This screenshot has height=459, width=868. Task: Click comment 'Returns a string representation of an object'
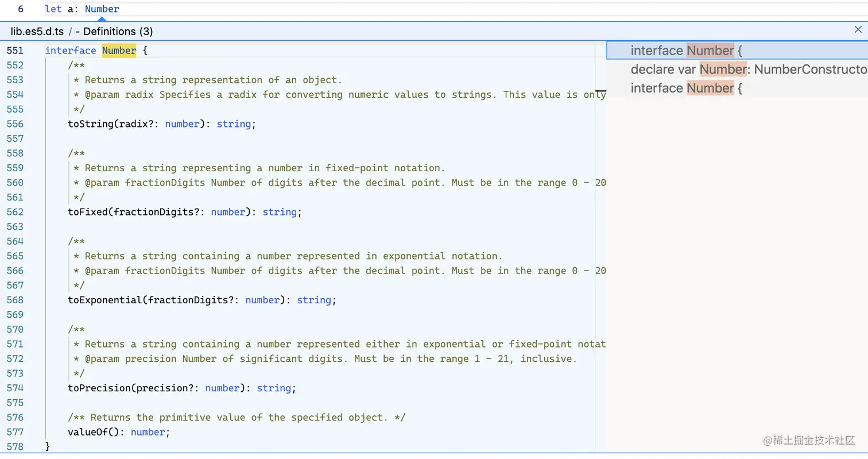213,80
